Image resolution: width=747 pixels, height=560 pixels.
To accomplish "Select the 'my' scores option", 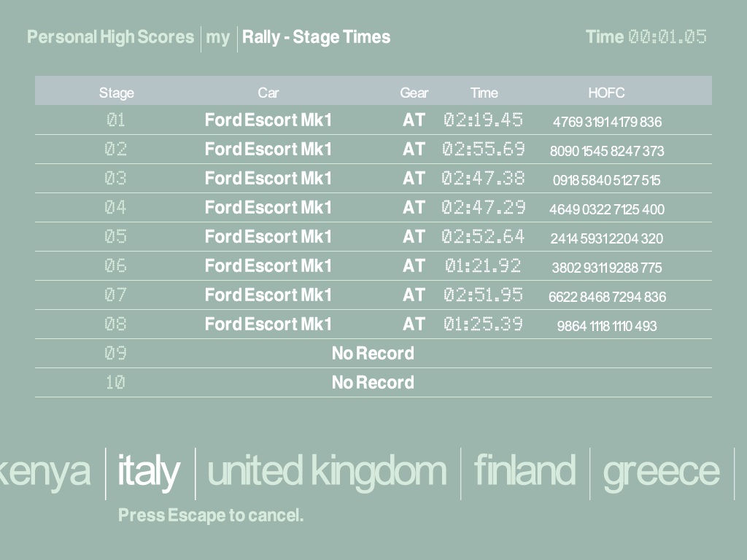I will pyautogui.click(x=217, y=37).
